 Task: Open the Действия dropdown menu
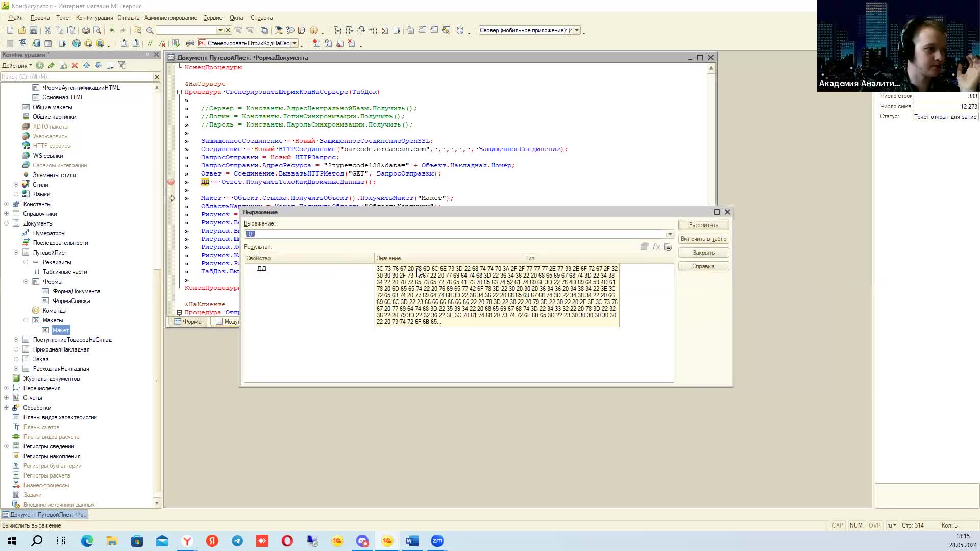(17, 65)
